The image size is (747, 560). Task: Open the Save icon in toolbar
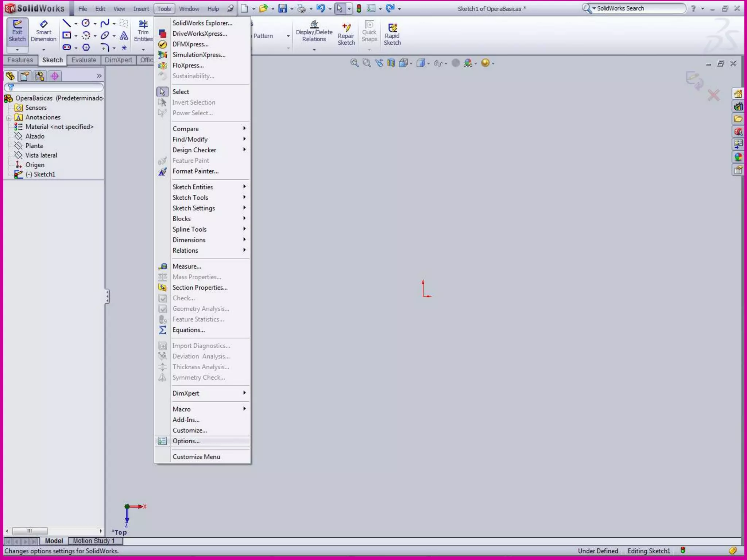pyautogui.click(x=282, y=8)
